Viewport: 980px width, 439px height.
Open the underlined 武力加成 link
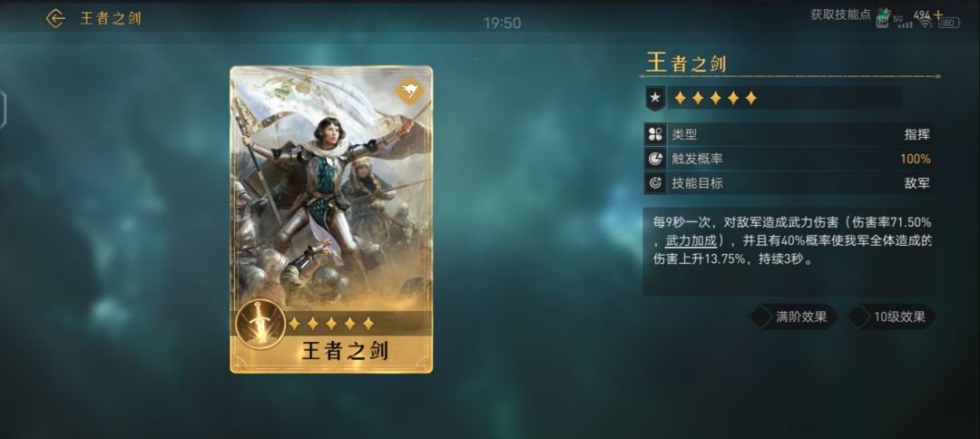[x=690, y=241]
